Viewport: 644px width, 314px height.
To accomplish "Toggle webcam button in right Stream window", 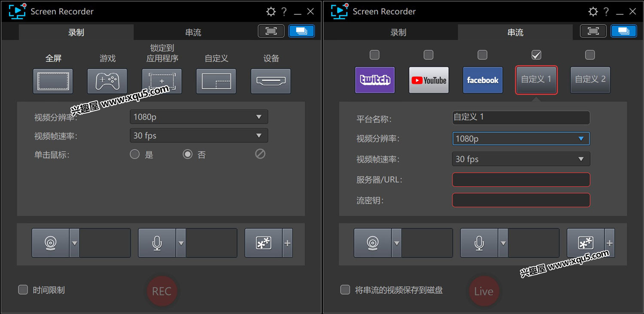I will point(373,243).
